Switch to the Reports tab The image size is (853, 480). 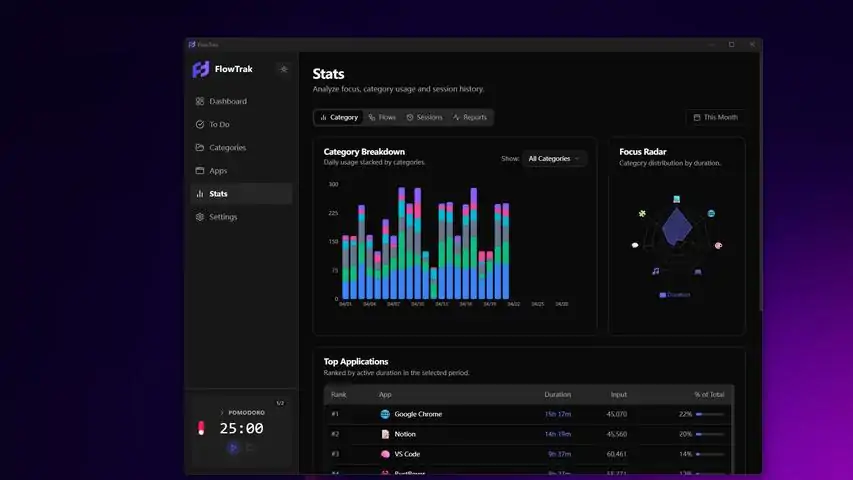(x=470, y=118)
